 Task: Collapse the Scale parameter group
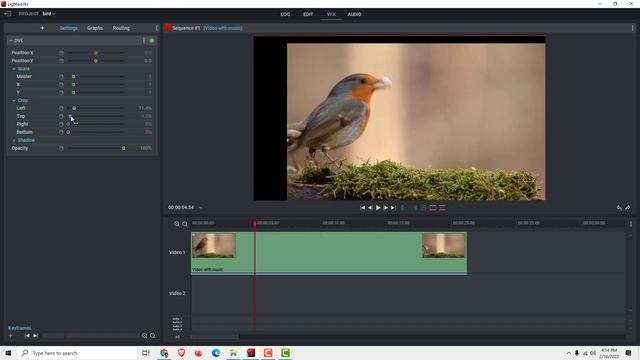tap(14, 69)
